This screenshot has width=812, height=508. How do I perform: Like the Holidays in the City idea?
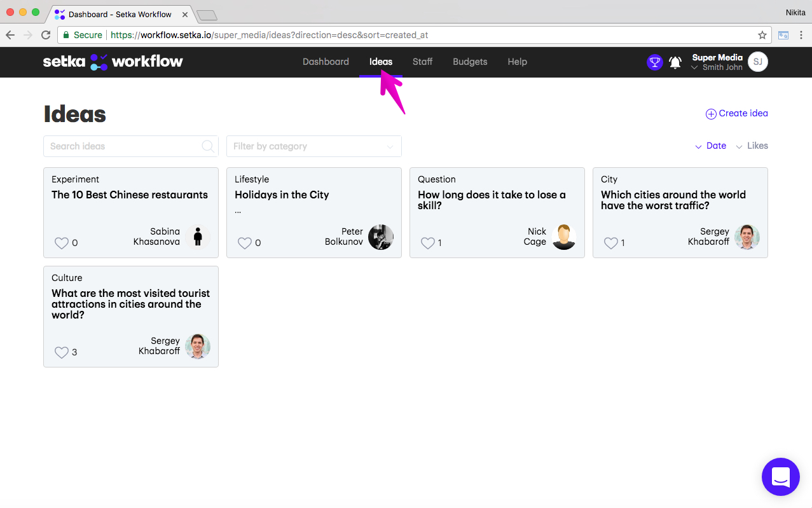(x=245, y=243)
